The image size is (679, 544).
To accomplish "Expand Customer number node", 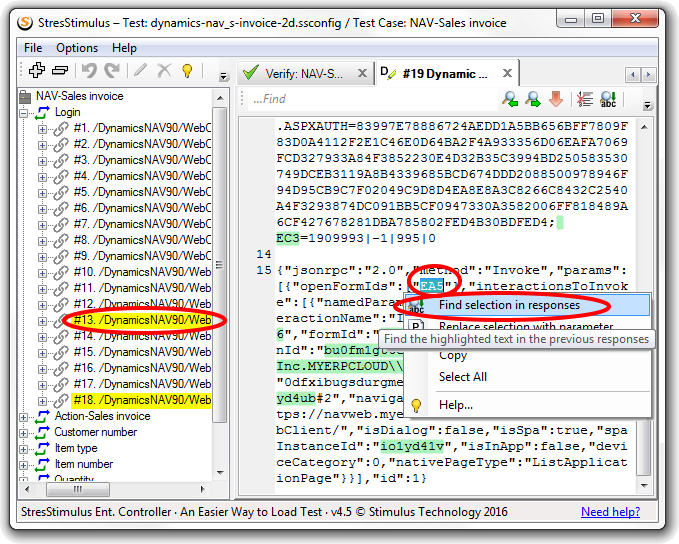I will pos(24,434).
